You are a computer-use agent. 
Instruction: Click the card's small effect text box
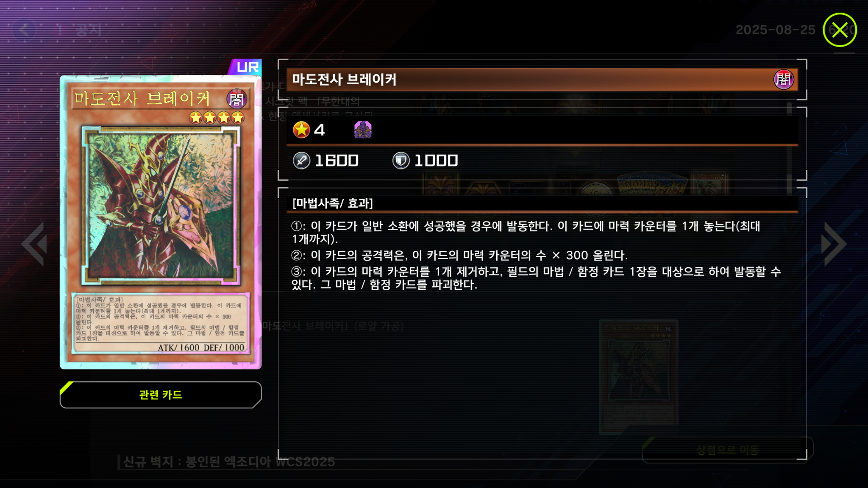click(161, 323)
